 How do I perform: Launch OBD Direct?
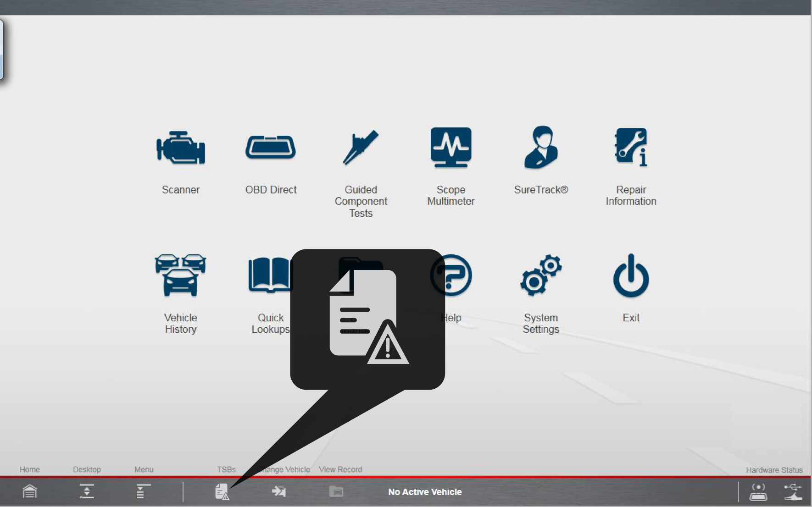pos(271,148)
